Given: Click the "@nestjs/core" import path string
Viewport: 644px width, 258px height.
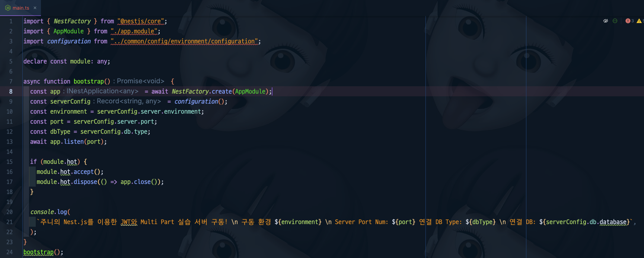Looking at the screenshot, I should coord(141,21).
